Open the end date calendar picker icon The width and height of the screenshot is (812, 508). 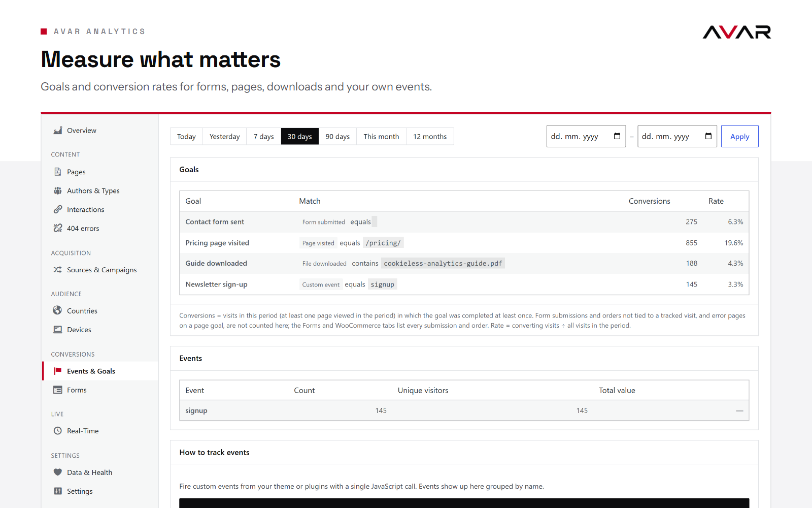click(x=708, y=136)
